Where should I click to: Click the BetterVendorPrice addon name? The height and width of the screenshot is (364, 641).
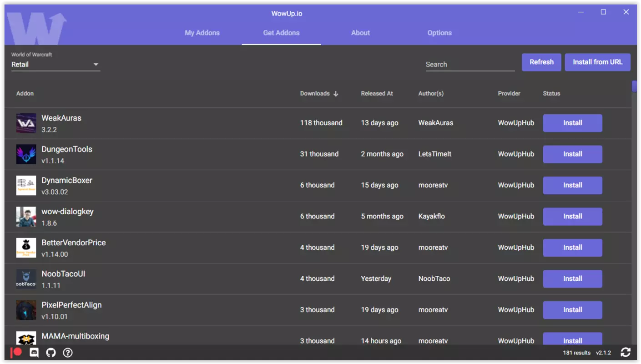(x=74, y=243)
